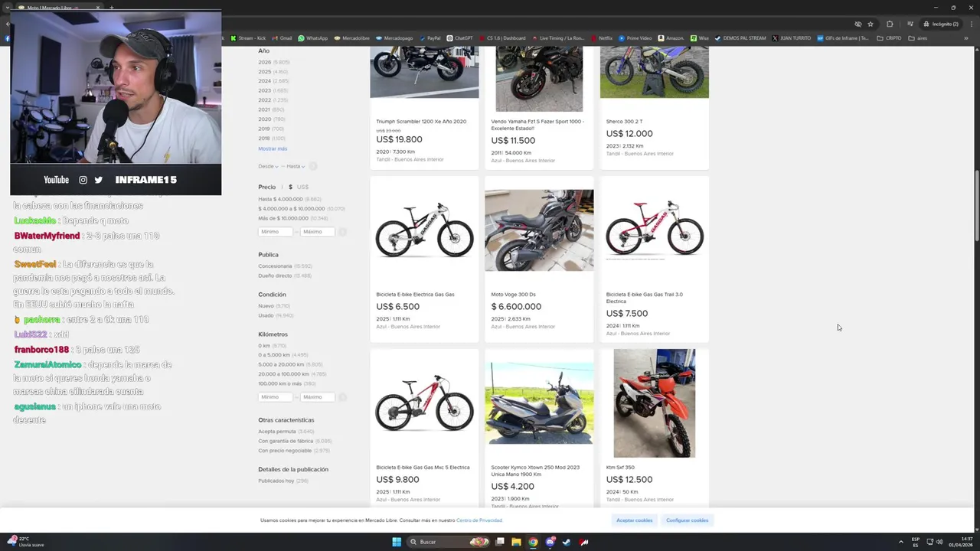The height and width of the screenshot is (551, 980).
Task: Click the kilometers Máximo input field
Action: click(318, 396)
